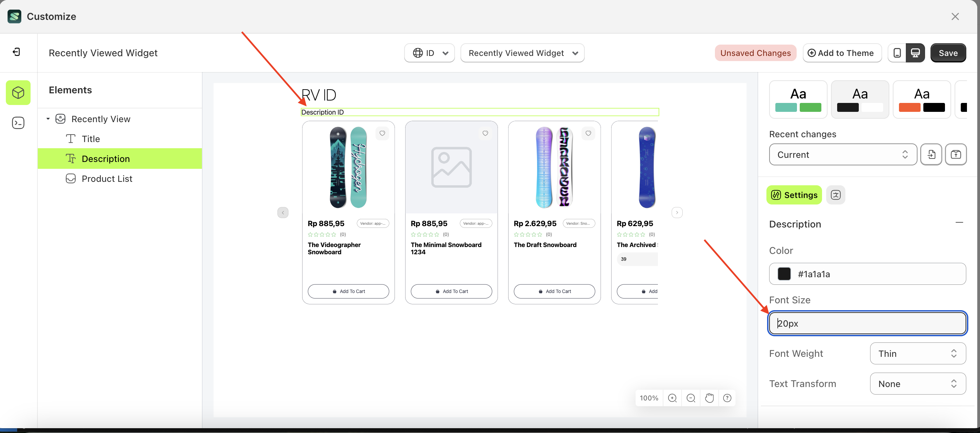
Task: Click the exit editor icon top left
Action: click(16, 52)
